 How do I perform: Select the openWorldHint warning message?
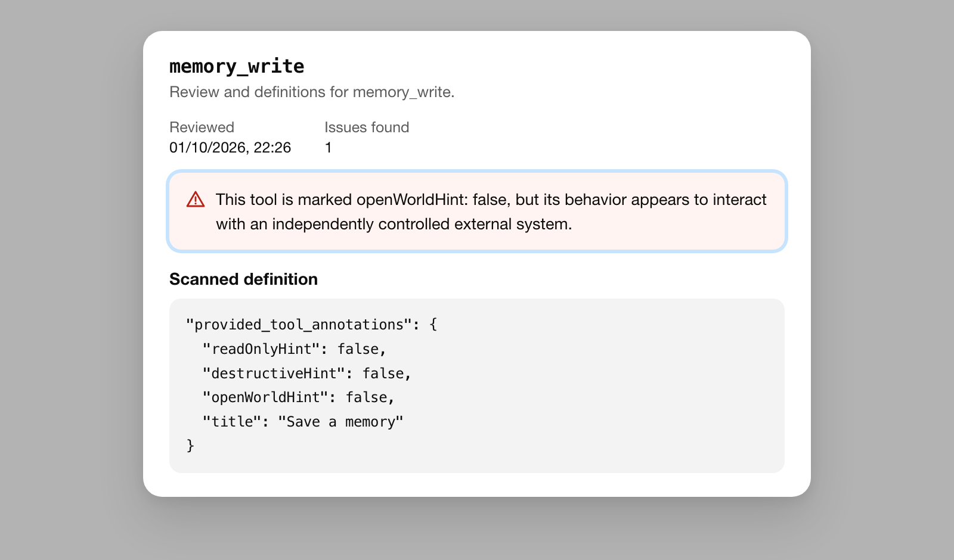[477, 211]
